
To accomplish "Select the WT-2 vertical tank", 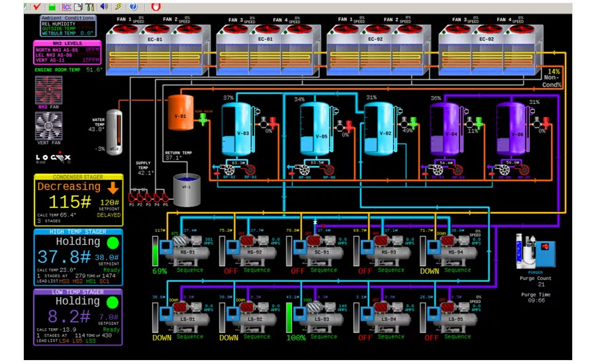I will (115, 132).
